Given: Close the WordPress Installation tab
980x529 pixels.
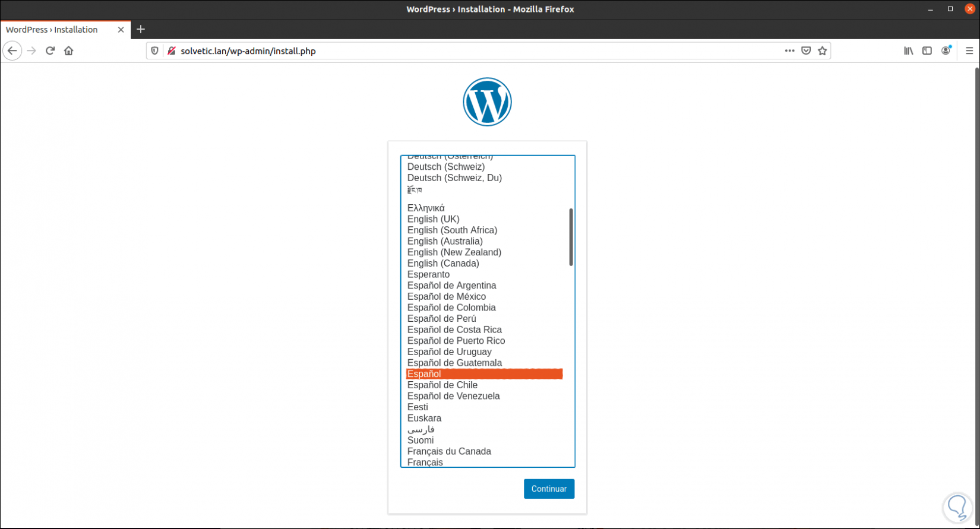Looking at the screenshot, I should [x=121, y=30].
